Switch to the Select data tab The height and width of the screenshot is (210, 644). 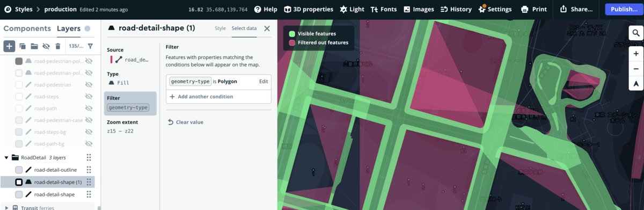(x=245, y=28)
